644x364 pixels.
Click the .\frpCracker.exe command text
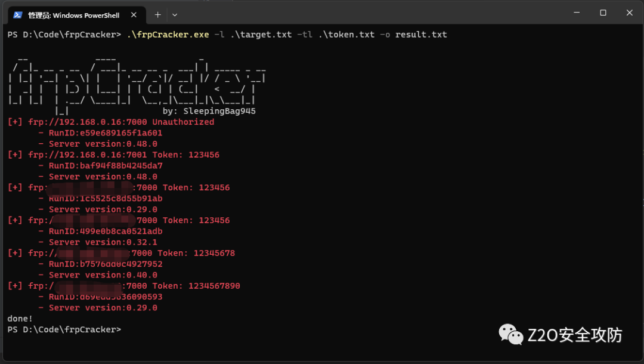(168, 35)
